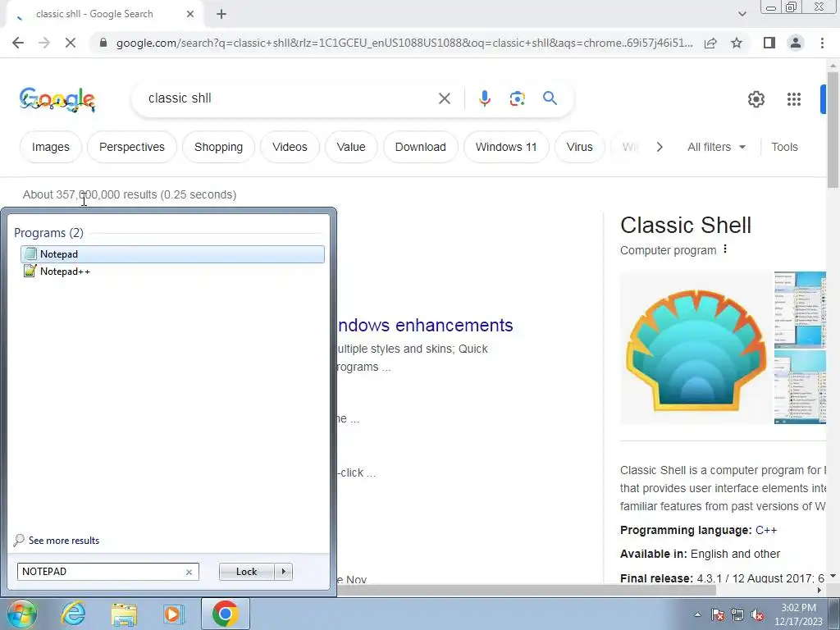The height and width of the screenshot is (630, 840).
Task: Show hidden tray icons arrow
Action: tap(697, 614)
